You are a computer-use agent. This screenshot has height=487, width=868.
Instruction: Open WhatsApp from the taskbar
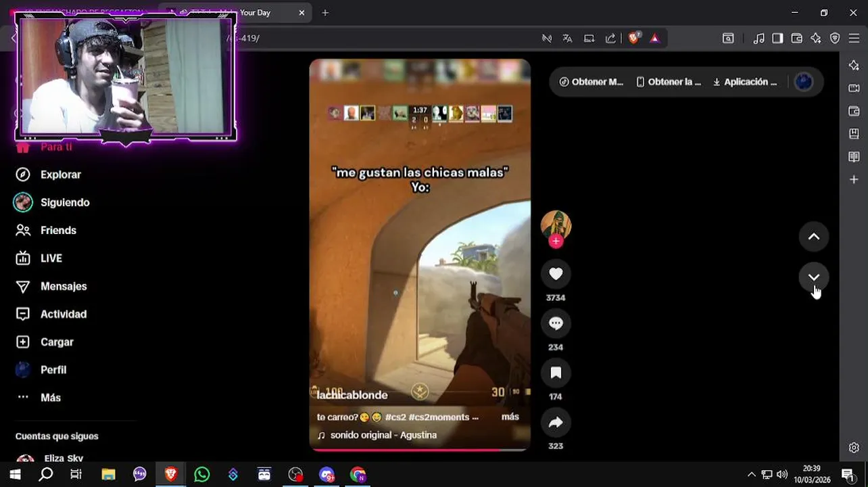(x=201, y=474)
